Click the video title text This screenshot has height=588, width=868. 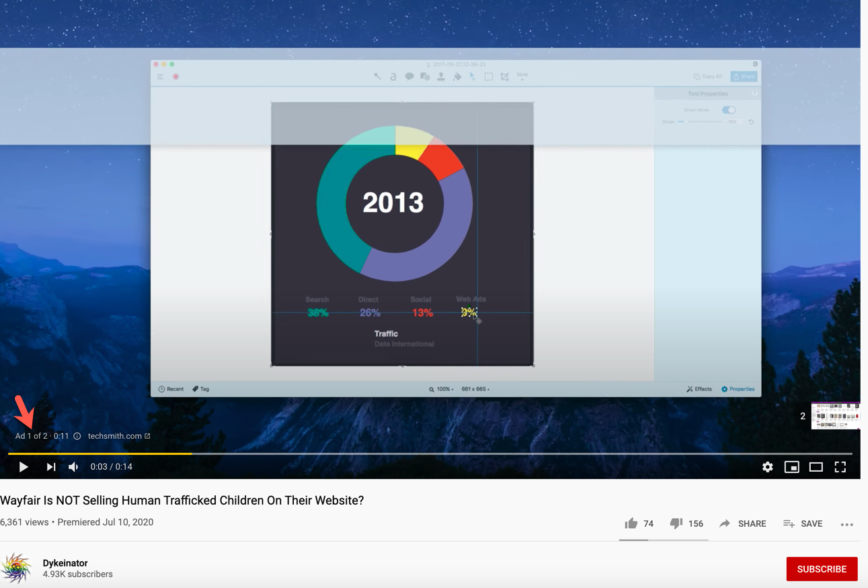click(x=182, y=501)
